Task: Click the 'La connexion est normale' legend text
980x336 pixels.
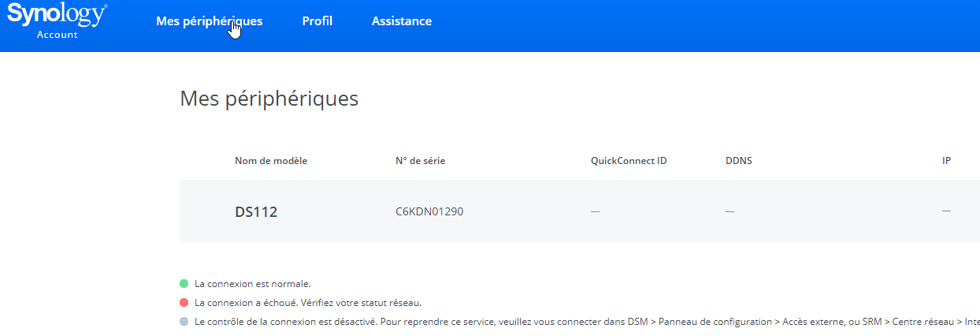Action: click(253, 283)
